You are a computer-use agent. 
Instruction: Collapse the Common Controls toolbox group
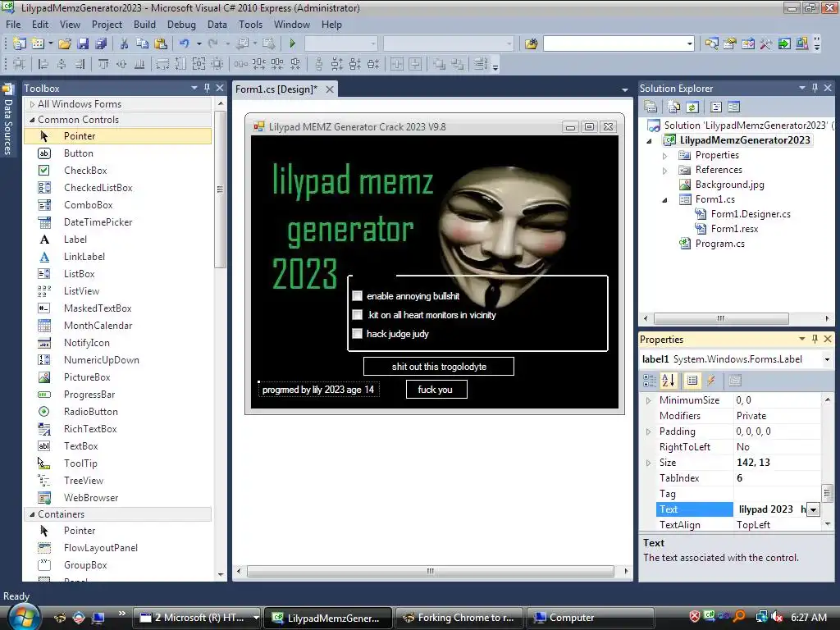point(32,120)
